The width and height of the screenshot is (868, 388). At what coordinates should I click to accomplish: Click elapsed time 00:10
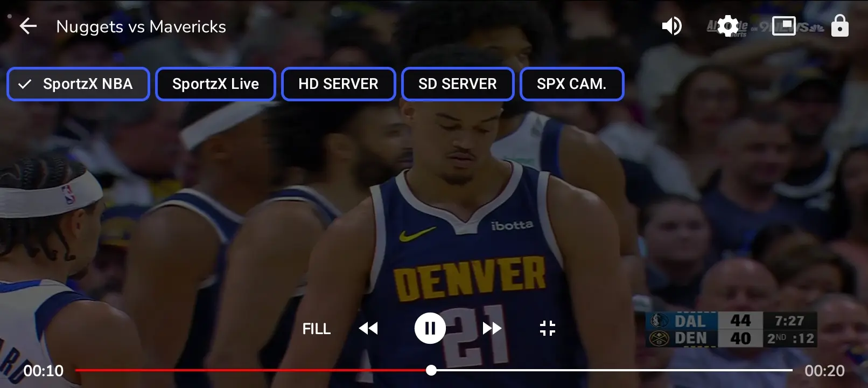(x=44, y=371)
